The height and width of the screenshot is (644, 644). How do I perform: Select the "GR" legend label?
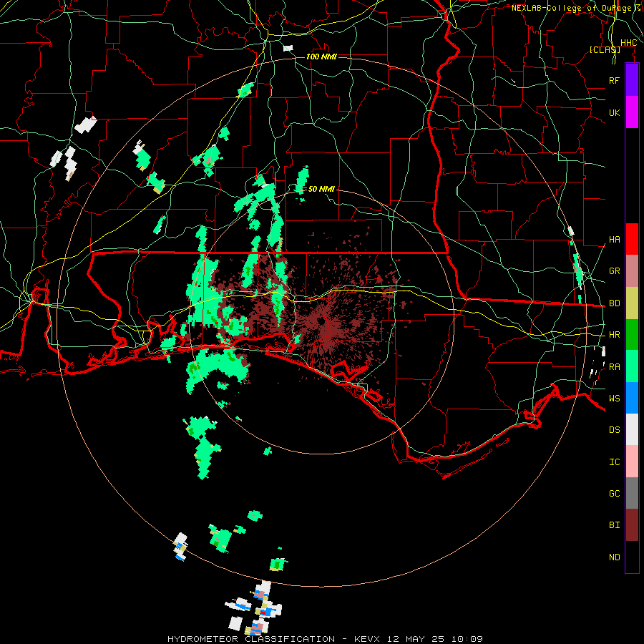click(x=614, y=271)
